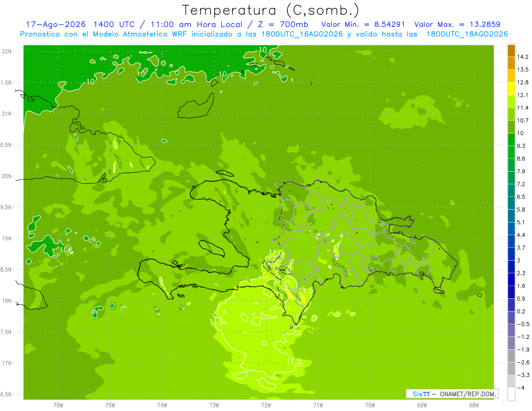The image size is (532, 411).
Task: Select yellow colorbar segment between 12.1 and 12.8
Action: pyautogui.click(x=511, y=89)
